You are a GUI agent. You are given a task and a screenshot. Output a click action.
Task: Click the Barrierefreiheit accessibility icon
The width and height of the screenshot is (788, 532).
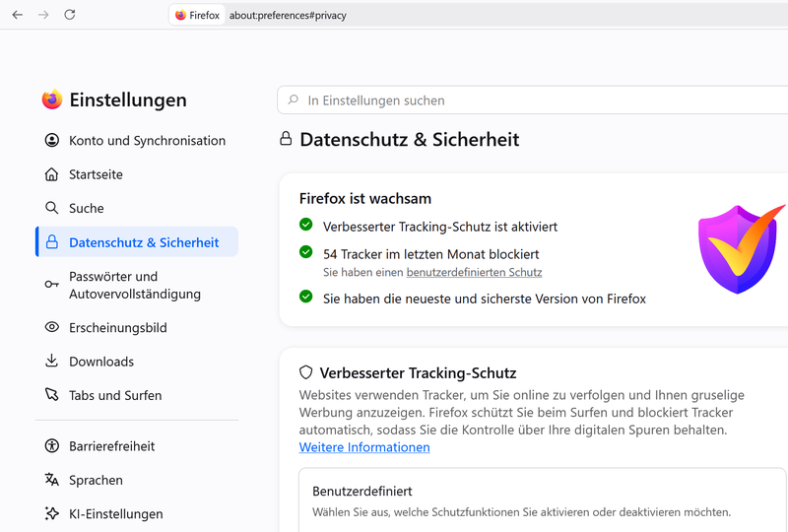tap(52, 446)
